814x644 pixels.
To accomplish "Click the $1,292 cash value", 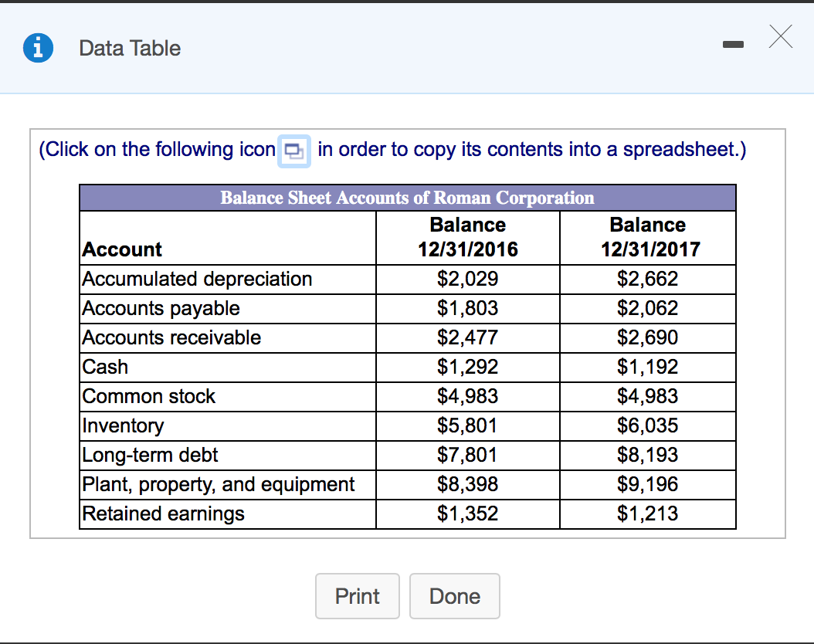I will coord(468,367).
